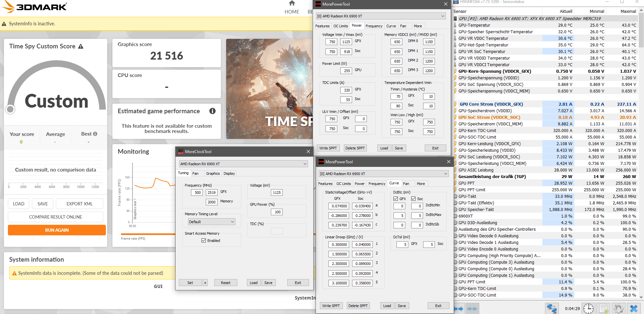The image size is (644, 314).
Task: Click HWiNFO expand columns arrows icon
Action: click(x=459, y=309)
